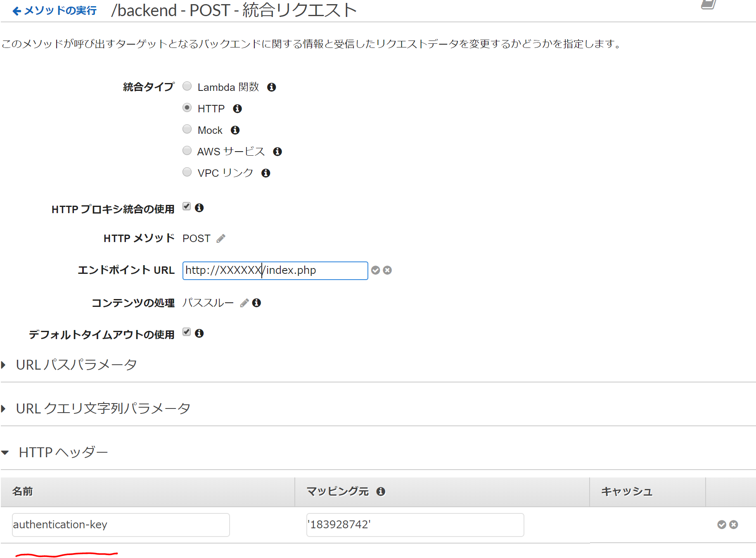The image size is (756, 558).
Task: Show info for HTTP プロキシ統合の使用
Action: coord(199,208)
